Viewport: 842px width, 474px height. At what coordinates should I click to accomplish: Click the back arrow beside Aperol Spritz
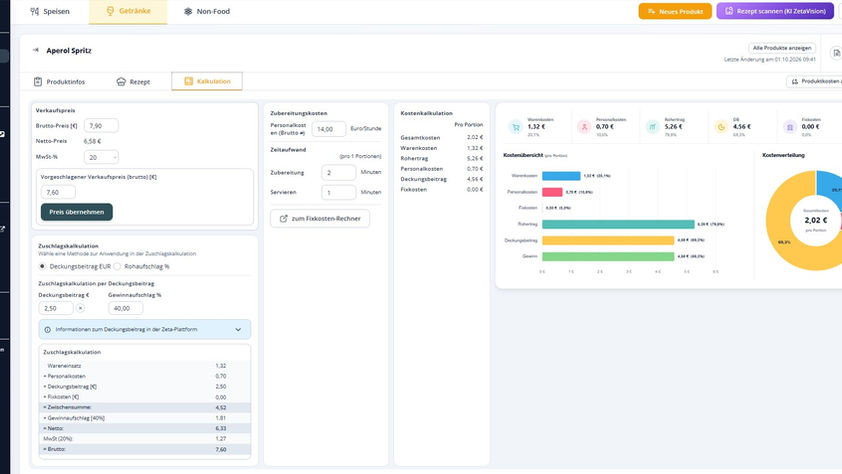(x=35, y=50)
